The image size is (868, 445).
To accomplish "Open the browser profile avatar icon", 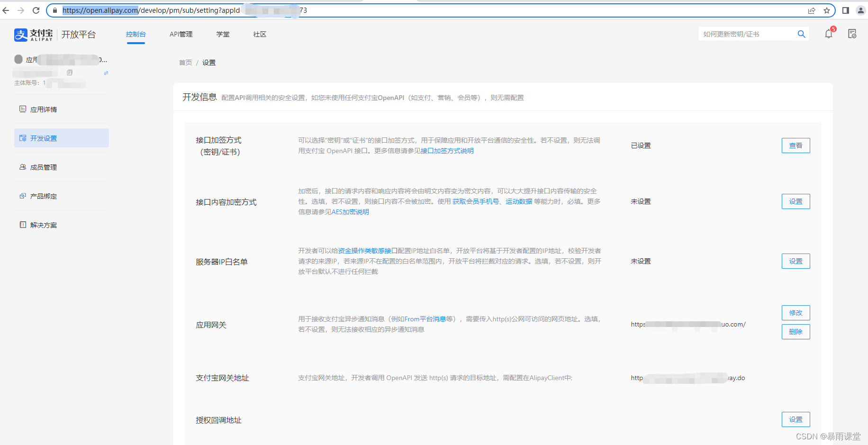I will click(861, 10).
